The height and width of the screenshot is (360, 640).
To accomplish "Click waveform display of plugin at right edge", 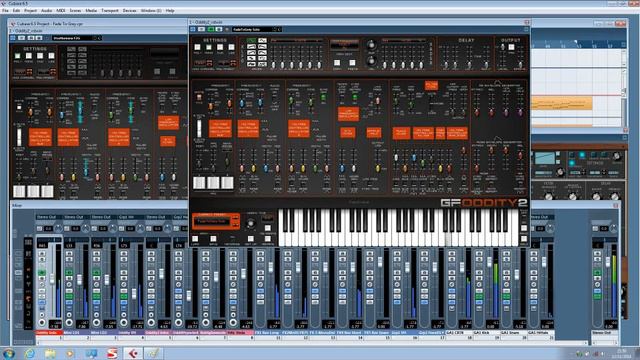I will [x=545, y=158].
